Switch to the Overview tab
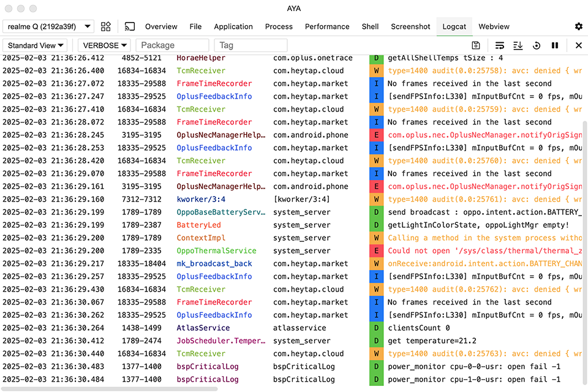Image resolution: width=588 pixels, height=392 pixels. [x=161, y=26]
